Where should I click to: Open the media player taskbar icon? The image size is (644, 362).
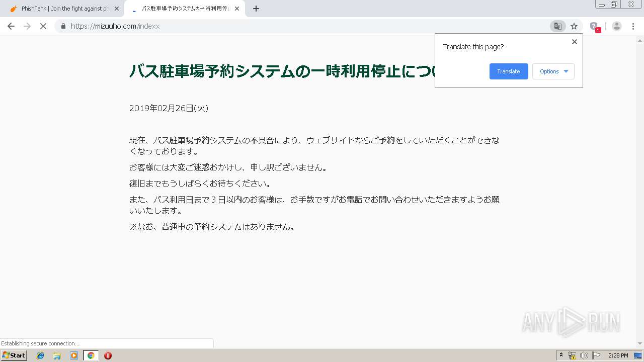click(x=74, y=355)
